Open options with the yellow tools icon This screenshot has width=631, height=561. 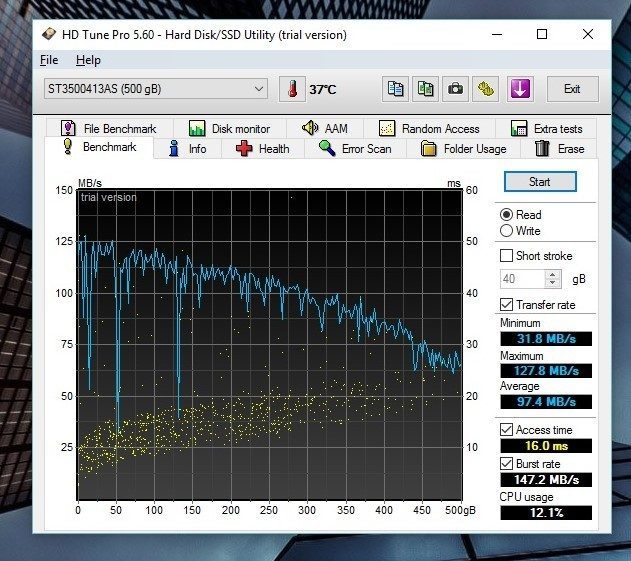click(486, 89)
